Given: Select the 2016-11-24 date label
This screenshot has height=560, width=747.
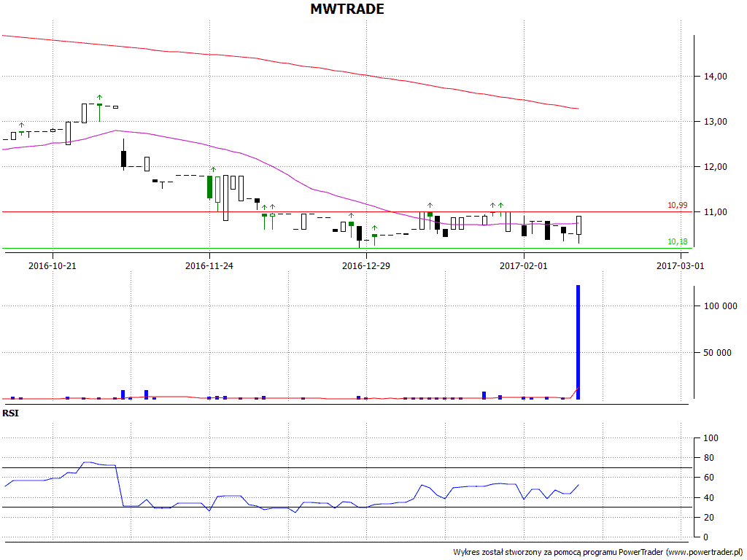Looking at the screenshot, I should 209,266.
